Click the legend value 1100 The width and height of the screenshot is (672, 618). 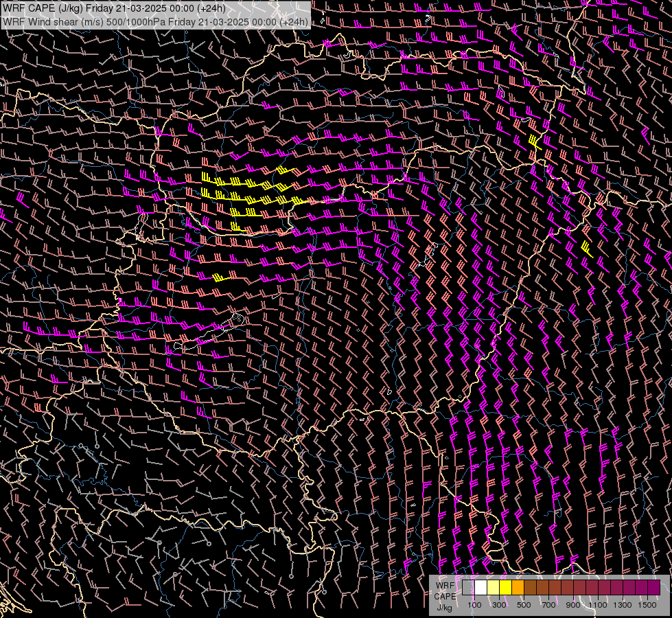(x=597, y=605)
